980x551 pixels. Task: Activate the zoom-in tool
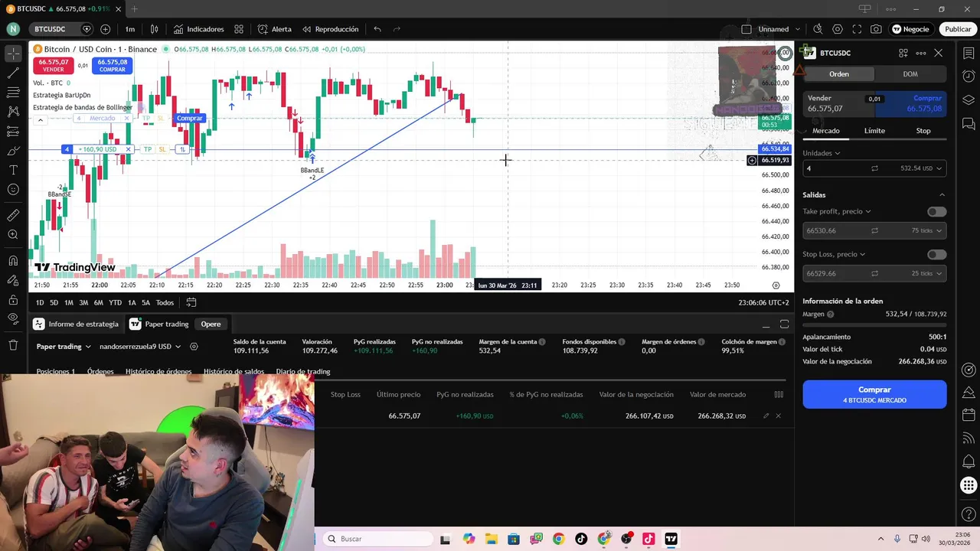coord(13,235)
